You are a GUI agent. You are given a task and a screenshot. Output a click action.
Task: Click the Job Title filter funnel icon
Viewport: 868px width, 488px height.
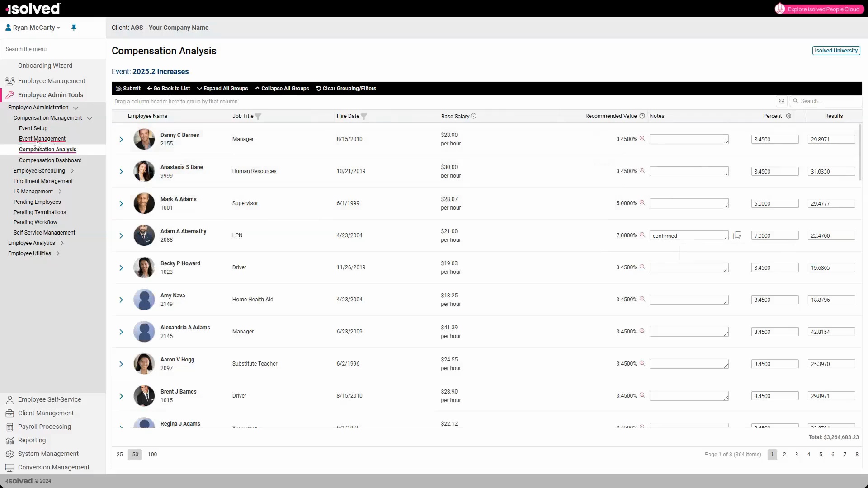coord(258,117)
